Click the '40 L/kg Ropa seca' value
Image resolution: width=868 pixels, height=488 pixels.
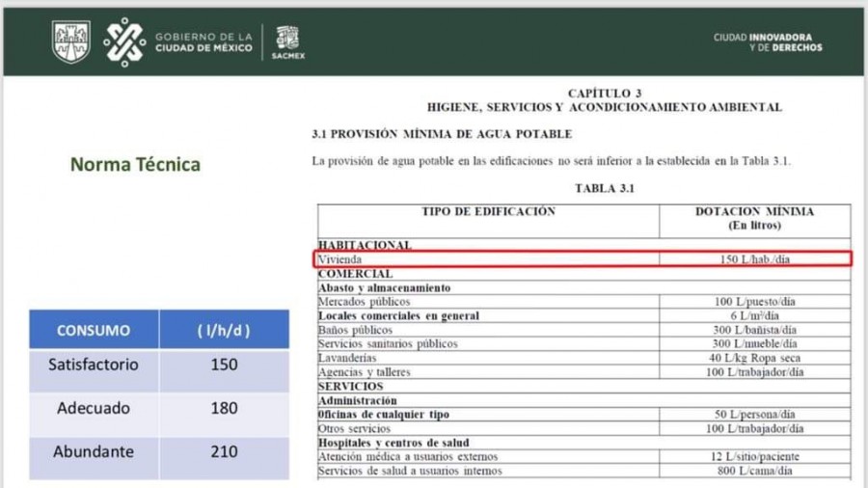(x=754, y=358)
